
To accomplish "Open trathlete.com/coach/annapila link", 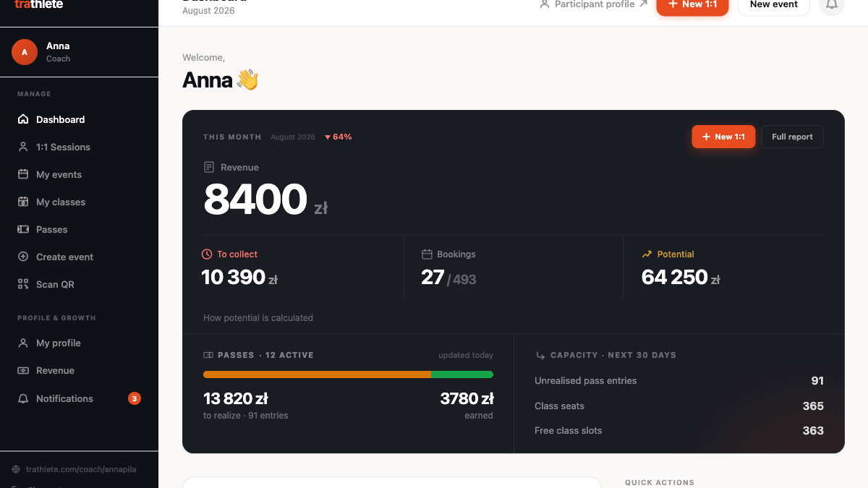I will pyautogui.click(x=81, y=469).
